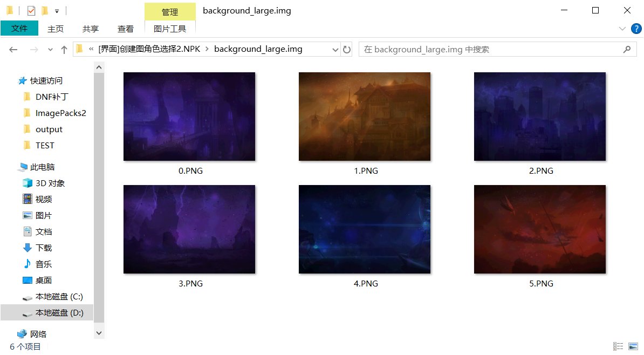
Task: Click the folder icon inside the address bar
Action: tap(80, 49)
